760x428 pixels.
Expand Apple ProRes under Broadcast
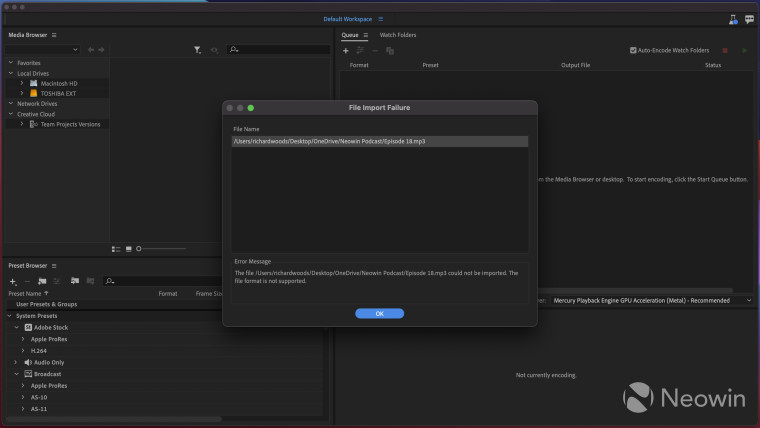[23, 385]
